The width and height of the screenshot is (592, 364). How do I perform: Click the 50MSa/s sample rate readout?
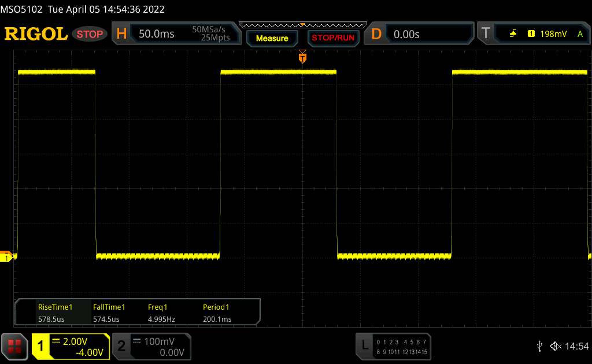pyautogui.click(x=208, y=29)
